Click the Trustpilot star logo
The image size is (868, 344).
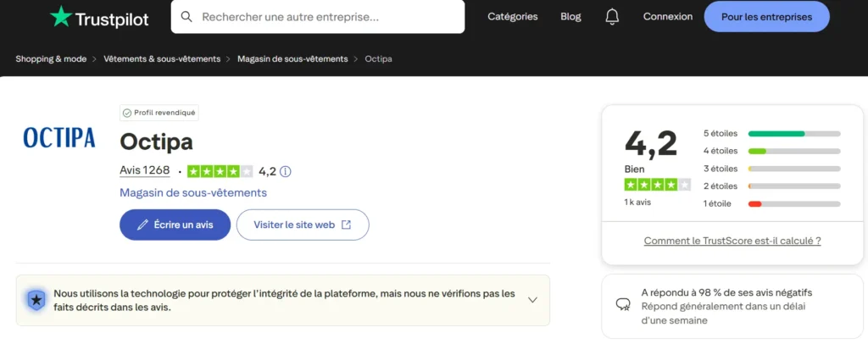tap(61, 17)
